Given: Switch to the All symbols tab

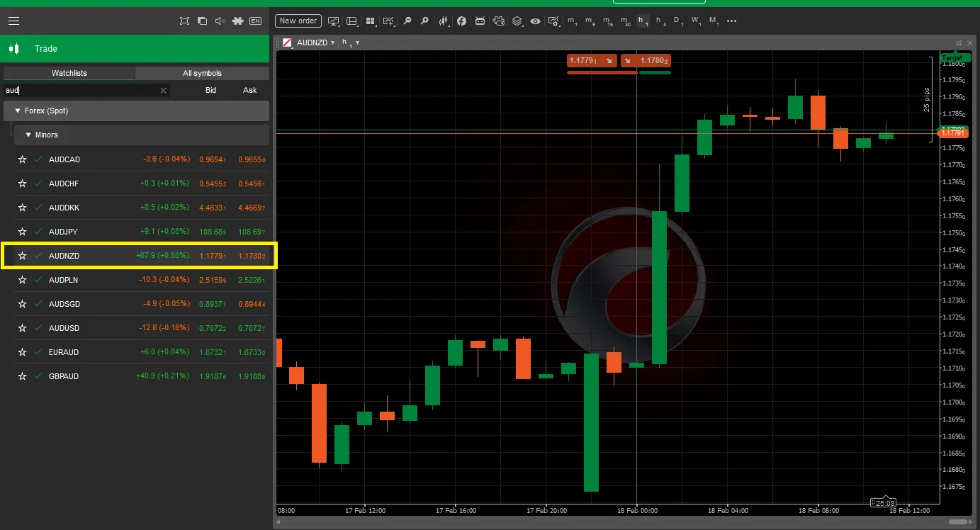Looking at the screenshot, I should [202, 73].
